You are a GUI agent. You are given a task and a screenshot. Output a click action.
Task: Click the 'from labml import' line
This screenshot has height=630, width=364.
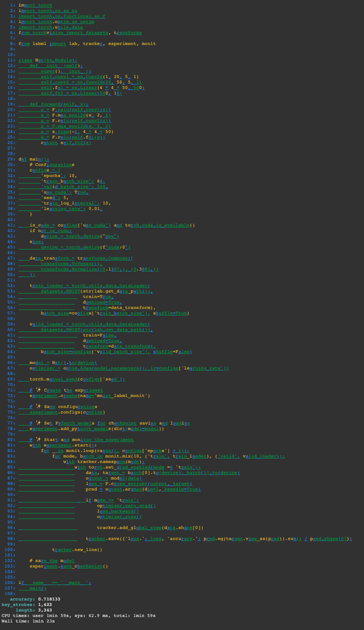[87, 43]
